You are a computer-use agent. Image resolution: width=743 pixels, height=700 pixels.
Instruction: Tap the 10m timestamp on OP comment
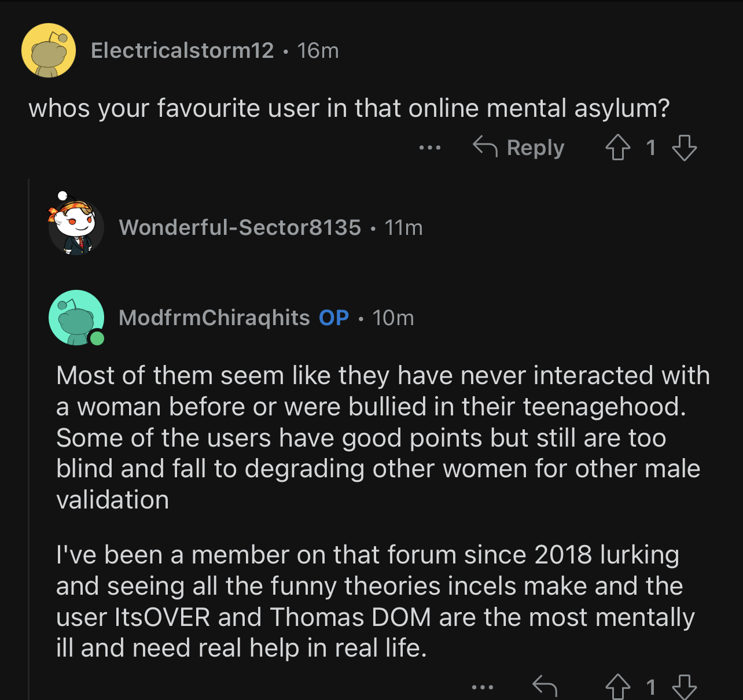point(393,318)
